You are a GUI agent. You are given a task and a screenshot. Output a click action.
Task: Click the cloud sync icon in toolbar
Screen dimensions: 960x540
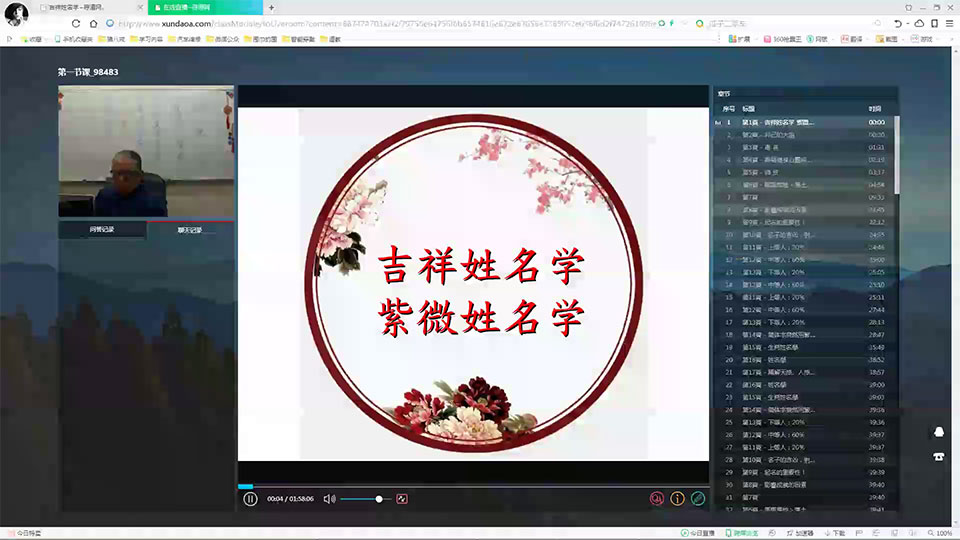(919, 24)
